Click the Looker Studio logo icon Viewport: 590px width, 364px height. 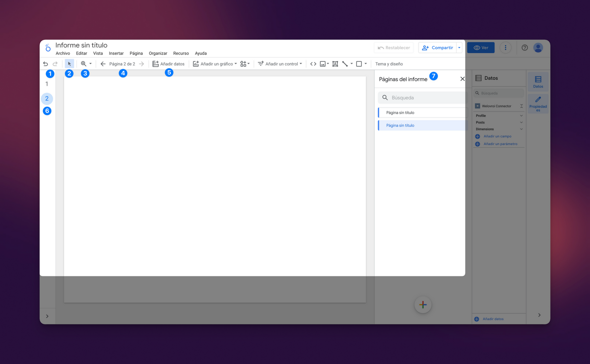48,47
